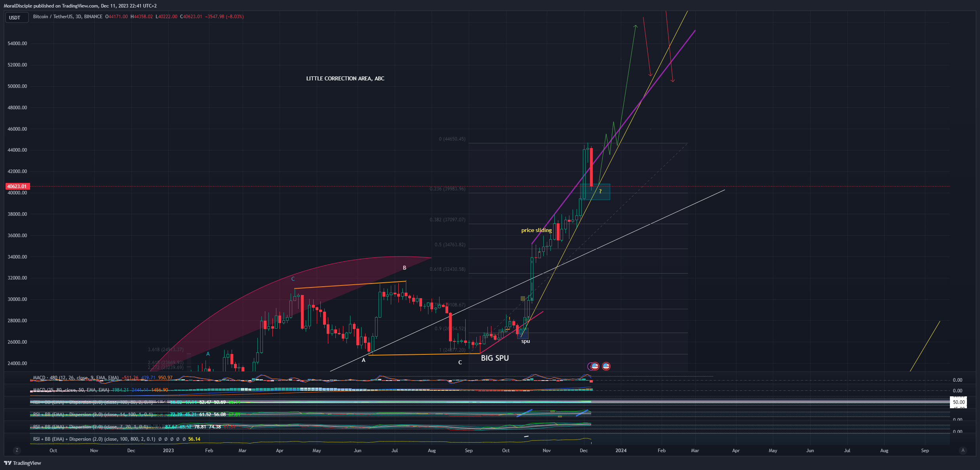This screenshot has width=980, height=470.
Task: Select the teal rectangle zone near 40000
Action: click(x=595, y=192)
